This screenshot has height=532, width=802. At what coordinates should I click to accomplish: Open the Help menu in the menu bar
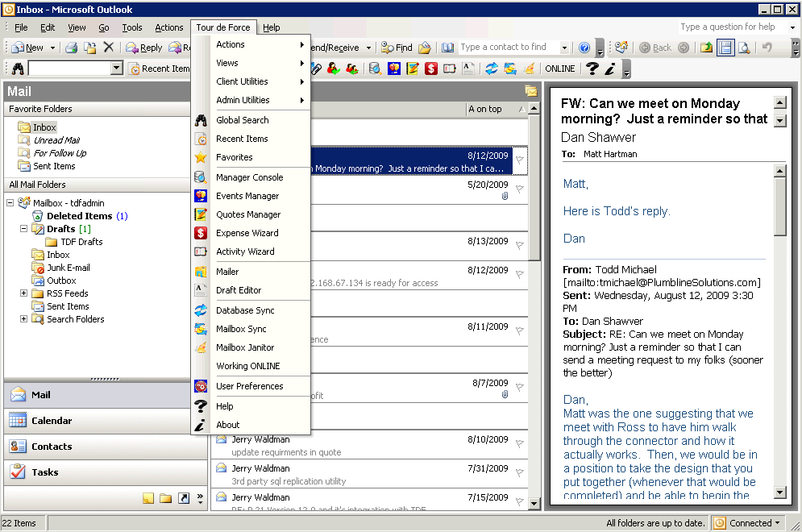point(271,27)
